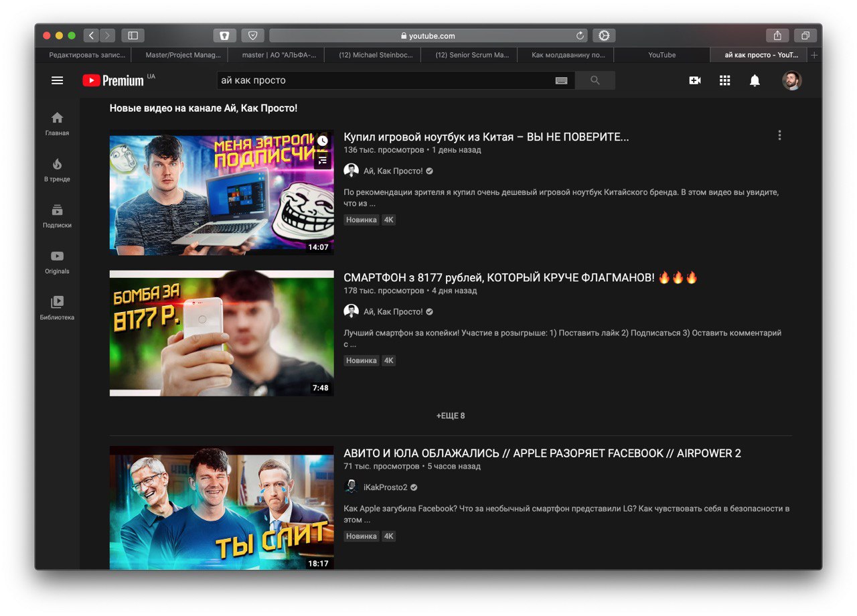Switch to master | АО "АЛЬФА-... tab
Screen dimensions: 857x616
coord(276,55)
